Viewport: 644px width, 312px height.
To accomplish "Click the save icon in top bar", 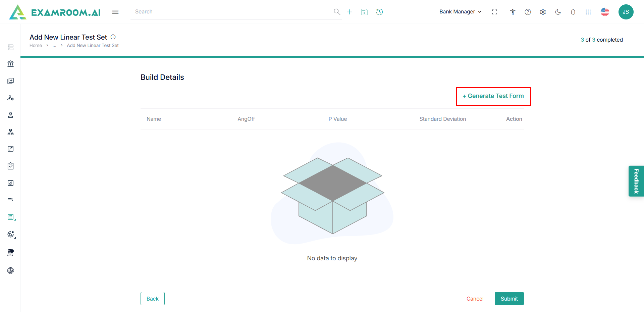I will [x=364, y=12].
